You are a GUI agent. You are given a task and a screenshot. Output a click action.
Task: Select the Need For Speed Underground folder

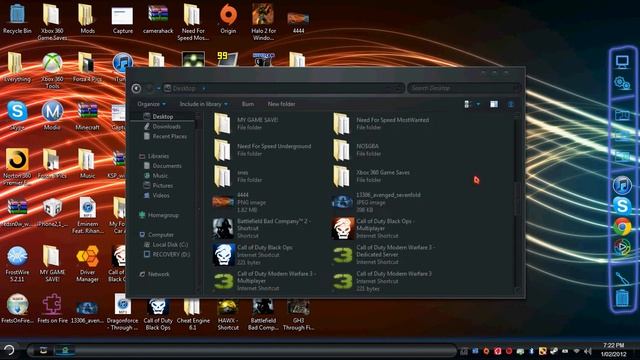(262, 149)
